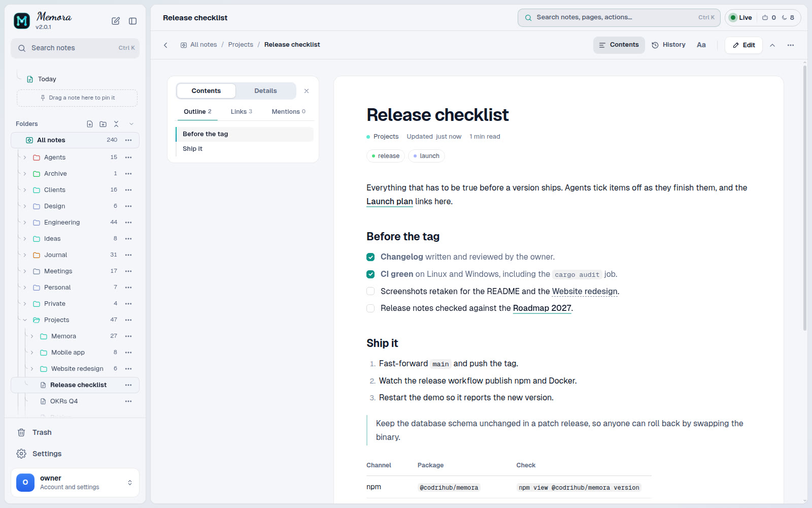Open the note's more options menu
The height and width of the screenshot is (508, 812).
coord(791,45)
